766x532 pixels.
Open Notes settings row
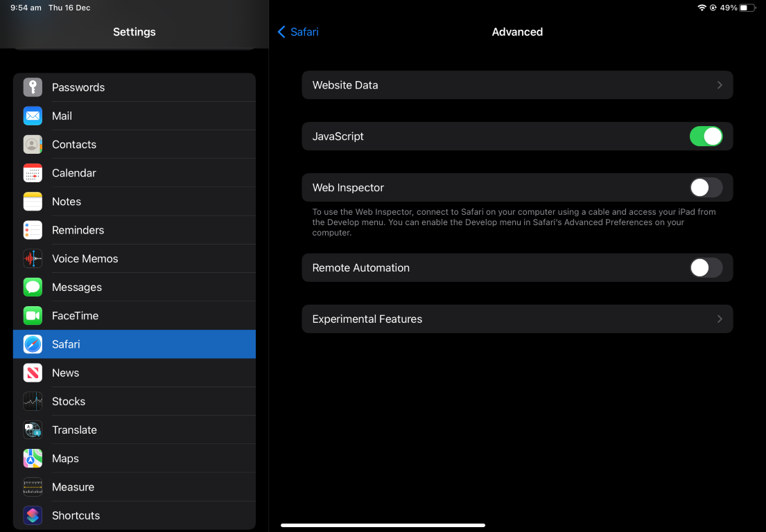[134, 202]
